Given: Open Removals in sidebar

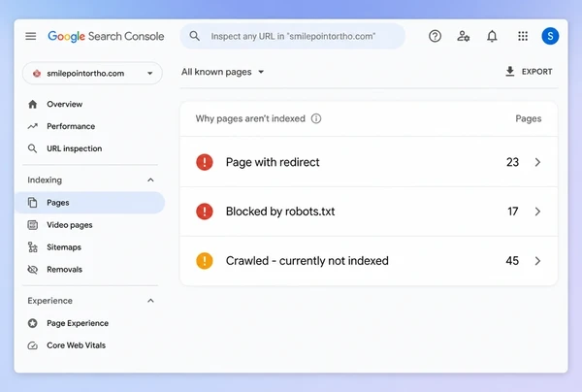Looking at the screenshot, I should point(64,270).
